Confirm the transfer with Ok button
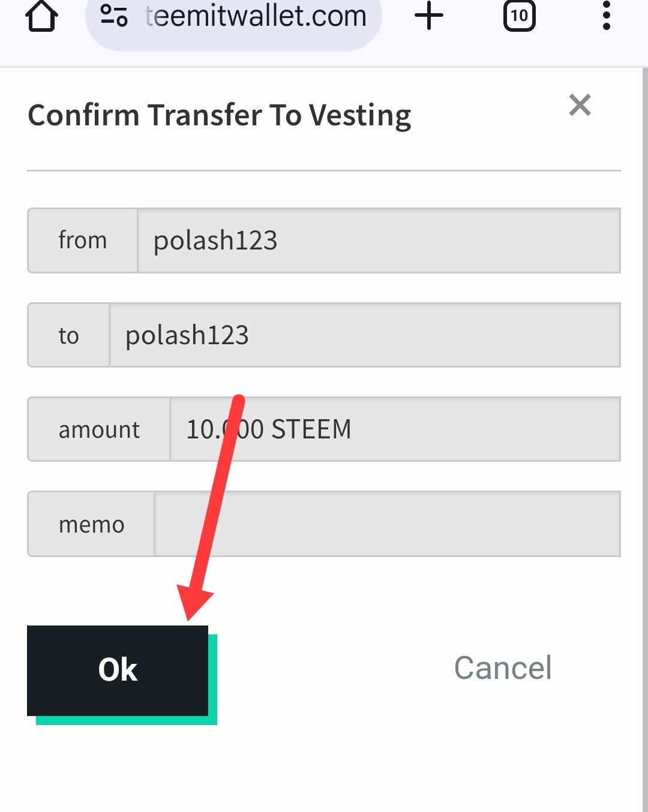This screenshot has height=812, width=648. (x=118, y=670)
